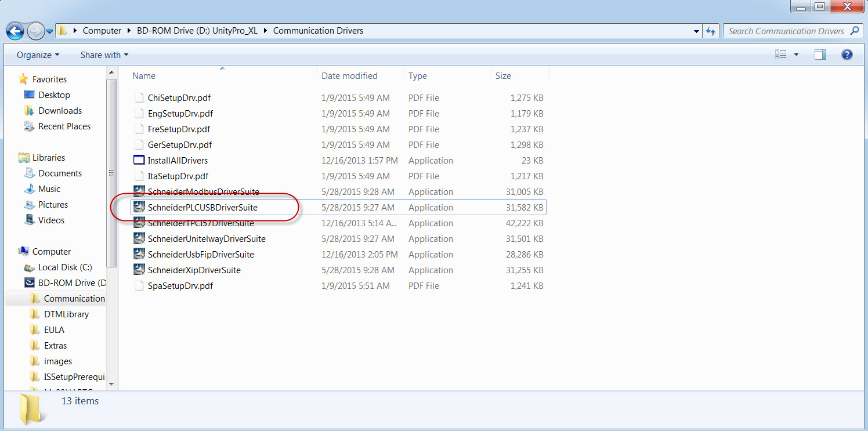Click Computer in the address breadcrumb
This screenshot has width=868, height=431.
[102, 31]
